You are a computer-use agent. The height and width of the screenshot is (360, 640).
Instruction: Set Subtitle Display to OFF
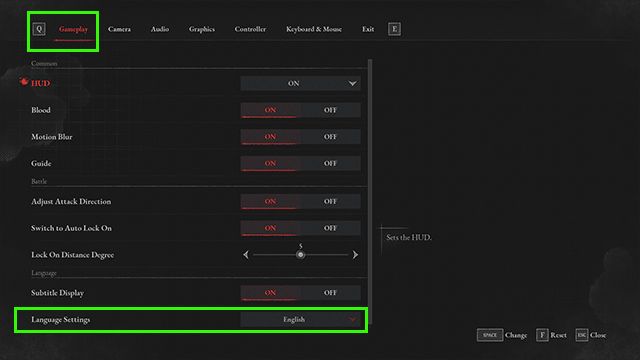click(x=330, y=293)
